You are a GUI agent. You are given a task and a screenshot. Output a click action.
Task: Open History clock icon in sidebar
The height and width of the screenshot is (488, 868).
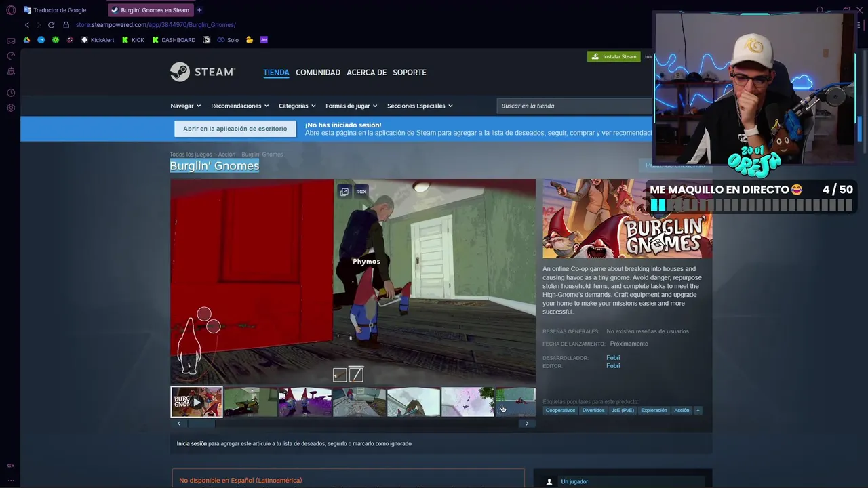point(11,93)
